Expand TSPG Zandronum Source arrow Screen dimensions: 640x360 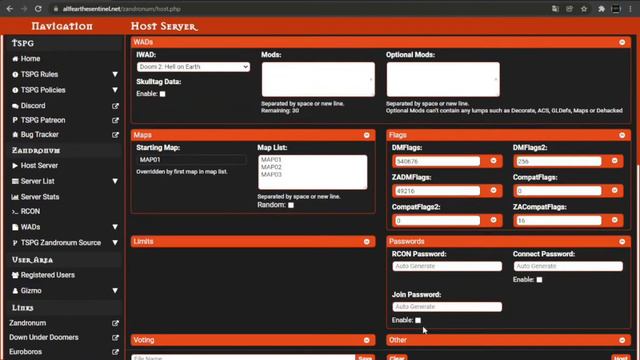tap(115, 242)
